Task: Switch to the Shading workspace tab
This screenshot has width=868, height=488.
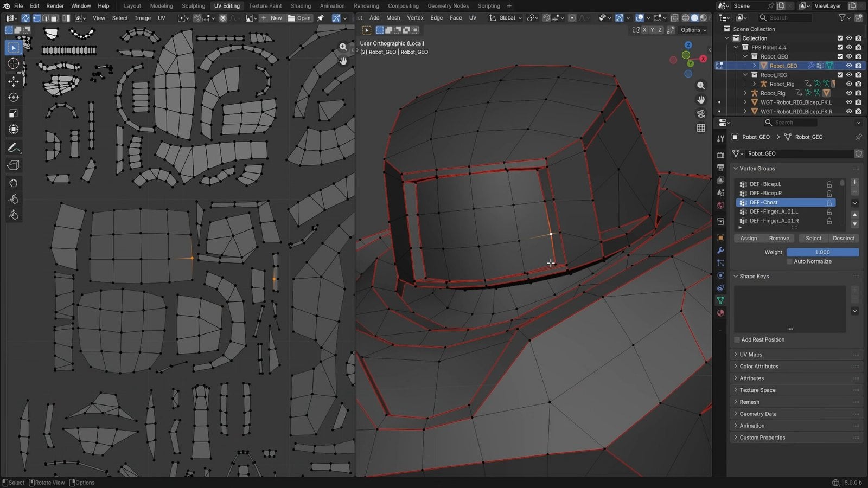Action: coord(301,6)
